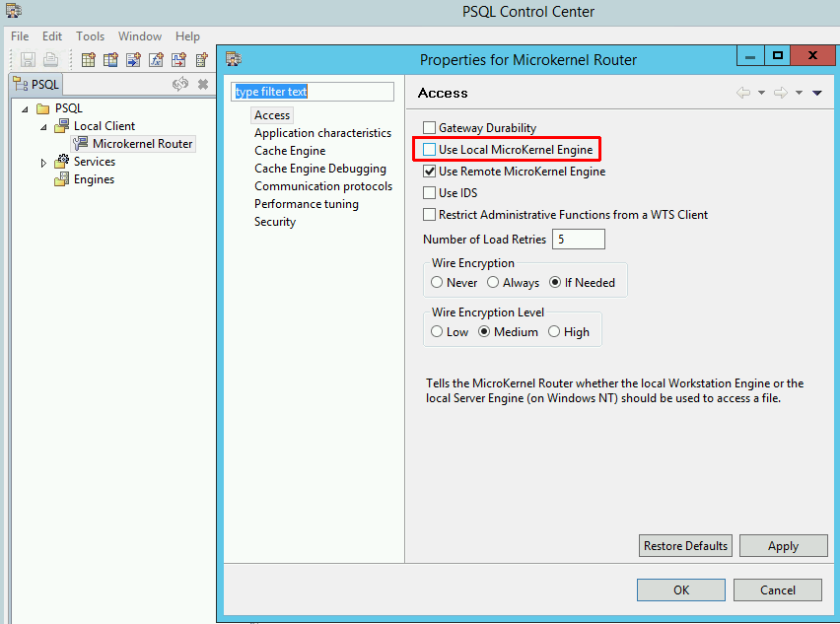Viewport: 840px width, 624px height.
Task: Open the Tools menu
Action: pos(90,36)
